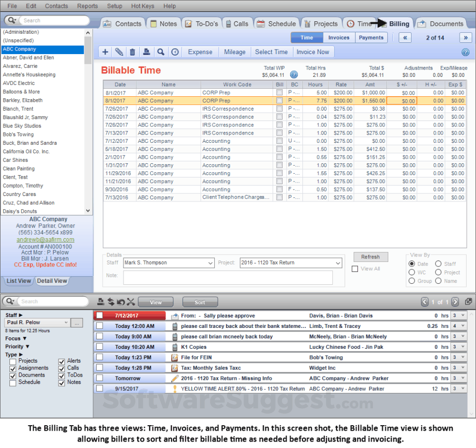
Task: Toggle the Alerts checkbox in the Type filter
Action: (62, 361)
